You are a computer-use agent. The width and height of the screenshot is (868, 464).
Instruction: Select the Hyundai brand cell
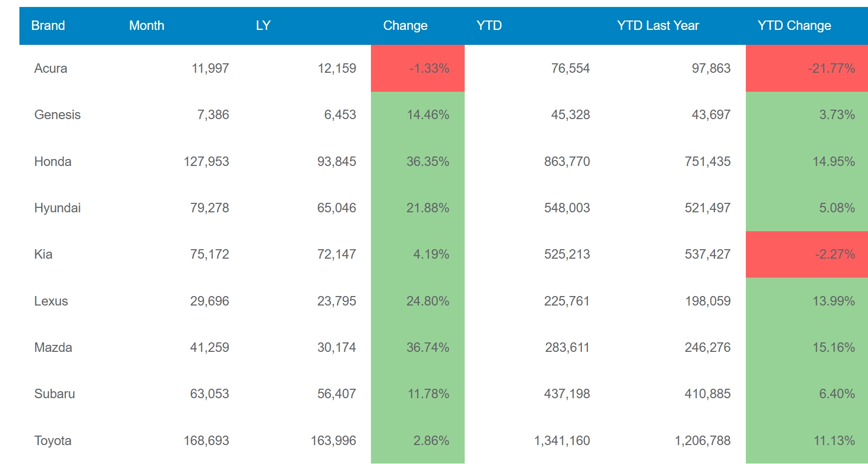click(x=57, y=208)
